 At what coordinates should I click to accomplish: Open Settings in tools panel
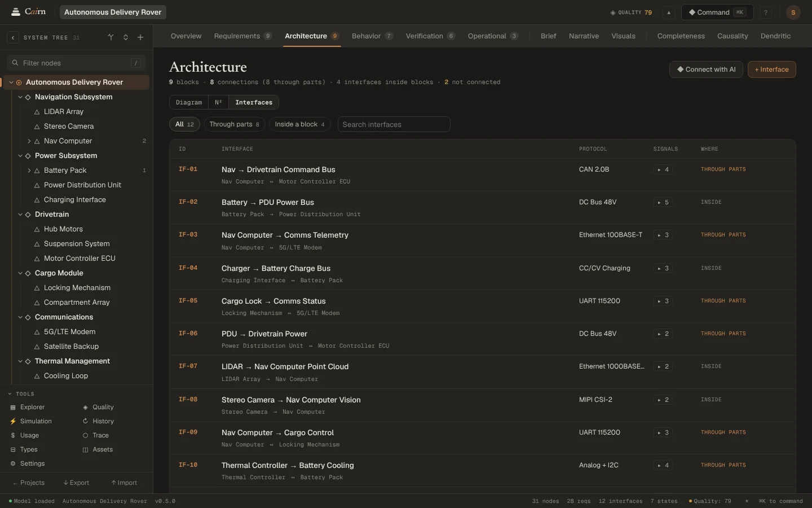[28, 463]
